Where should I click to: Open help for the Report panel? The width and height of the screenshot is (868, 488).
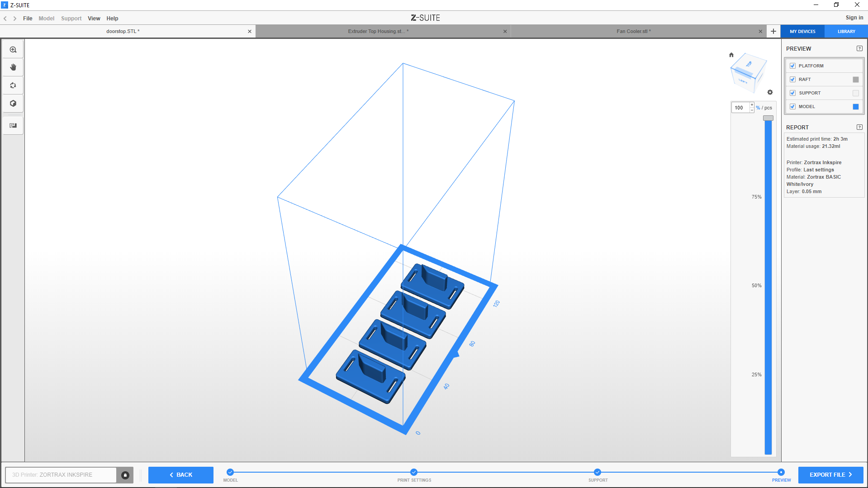tap(859, 128)
